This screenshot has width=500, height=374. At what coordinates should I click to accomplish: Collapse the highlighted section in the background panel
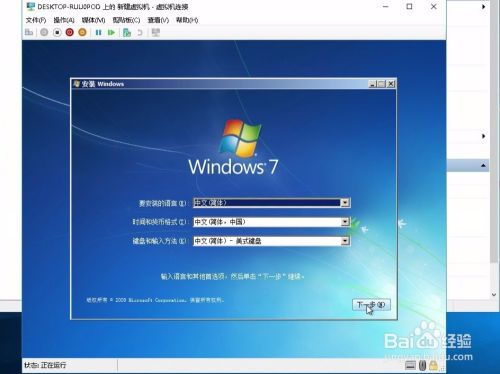tap(483, 165)
